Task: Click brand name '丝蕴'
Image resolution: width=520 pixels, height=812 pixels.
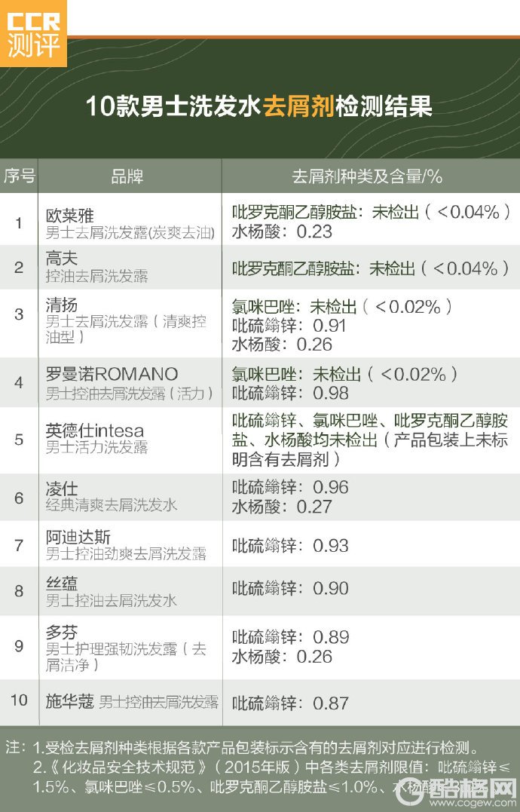Action: click(62, 584)
